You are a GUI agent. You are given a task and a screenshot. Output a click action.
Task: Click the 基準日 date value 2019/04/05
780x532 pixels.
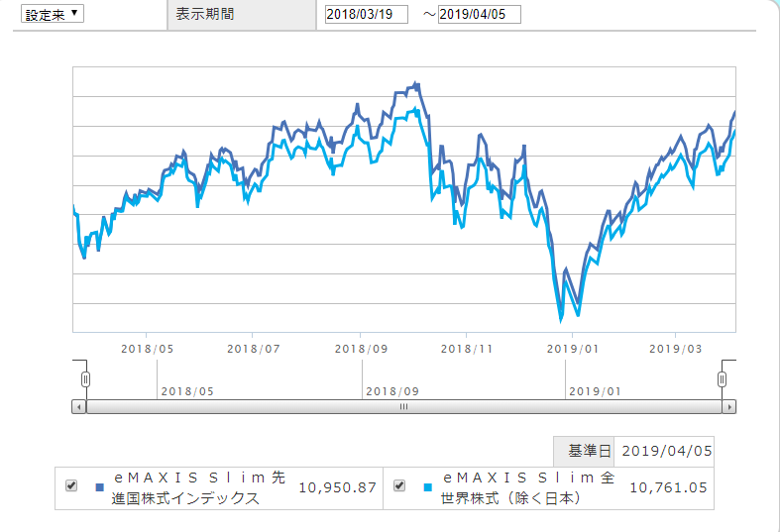tap(667, 451)
